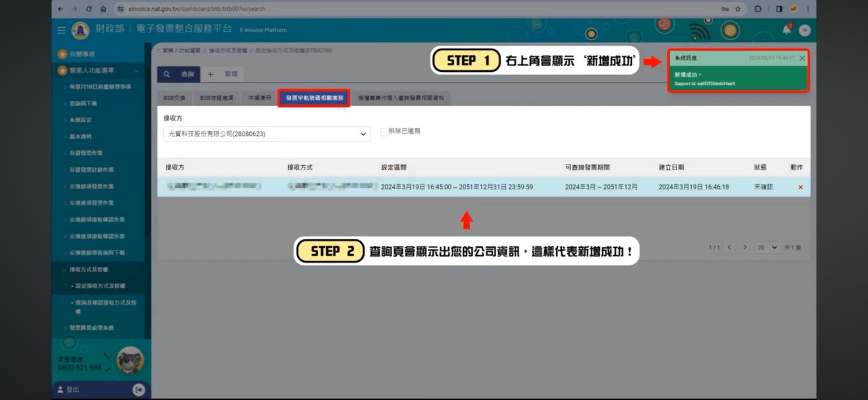
Task: Click the site info icon in the address bar
Action: coord(120,9)
